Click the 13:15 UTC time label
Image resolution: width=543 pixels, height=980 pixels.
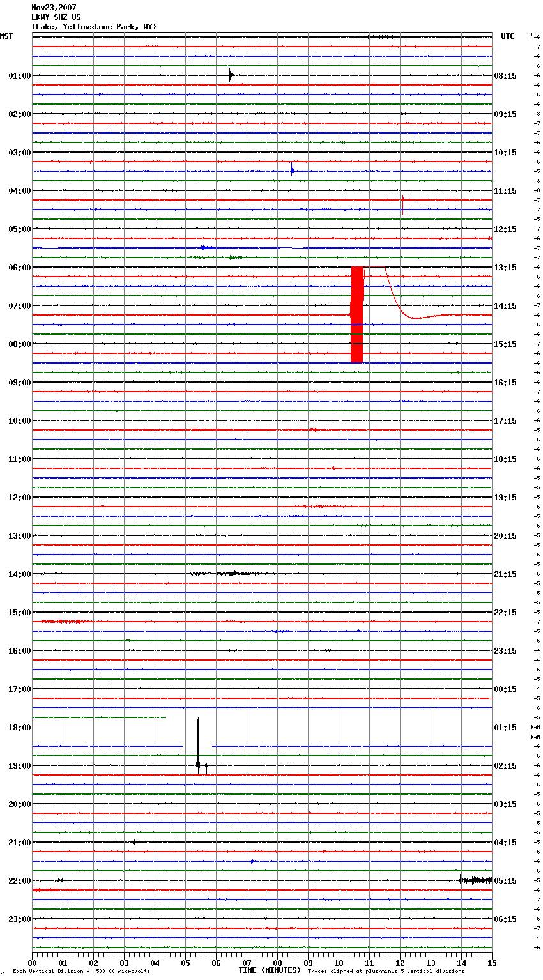pos(505,268)
